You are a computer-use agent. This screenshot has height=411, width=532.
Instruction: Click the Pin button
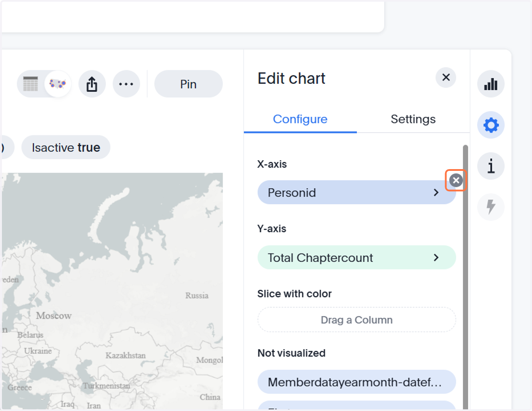(x=188, y=84)
